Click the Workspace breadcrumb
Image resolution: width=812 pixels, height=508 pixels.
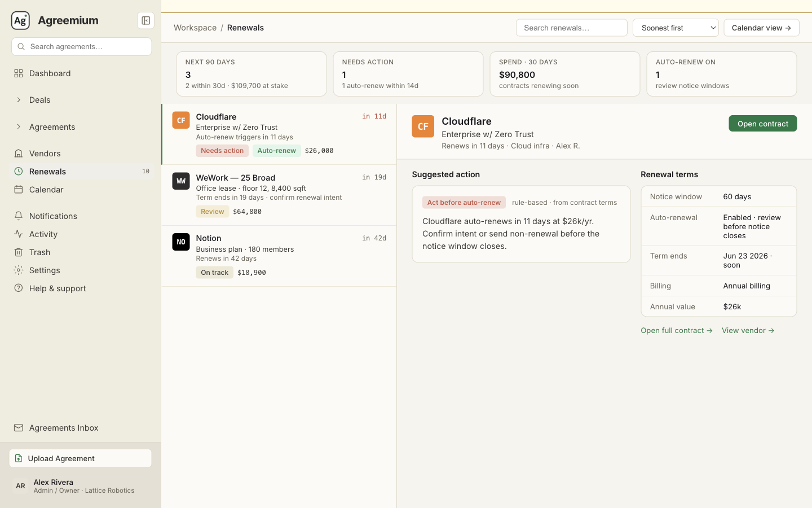pos(195,28)
